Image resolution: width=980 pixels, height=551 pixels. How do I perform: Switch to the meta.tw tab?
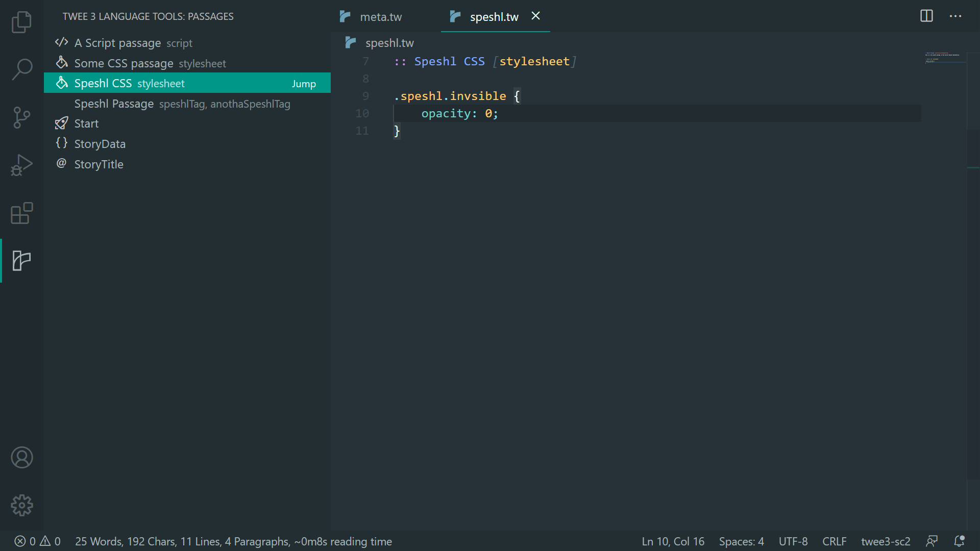(380, 17)
